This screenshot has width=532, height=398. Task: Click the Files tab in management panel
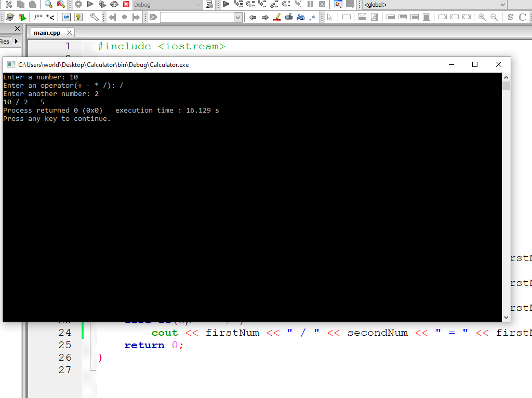pyautogui.click(x=5, y=42)
